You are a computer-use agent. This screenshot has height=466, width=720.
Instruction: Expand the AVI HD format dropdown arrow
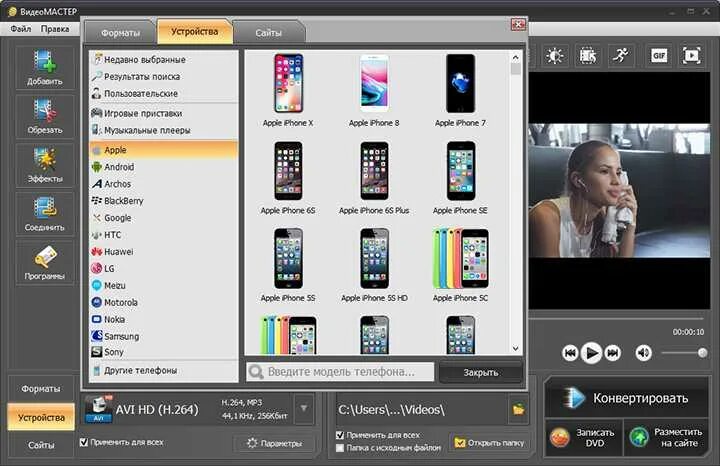304,408
